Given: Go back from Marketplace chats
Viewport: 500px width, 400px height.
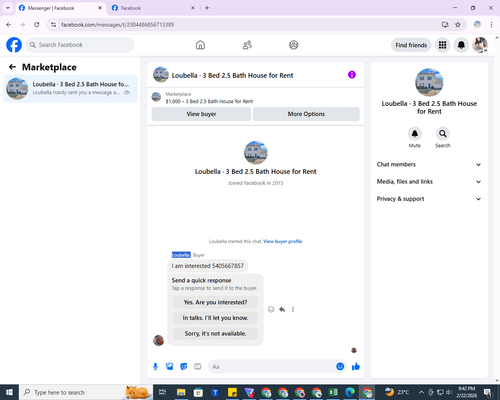Looking at the screenshot, I should (x=12, y=67).
